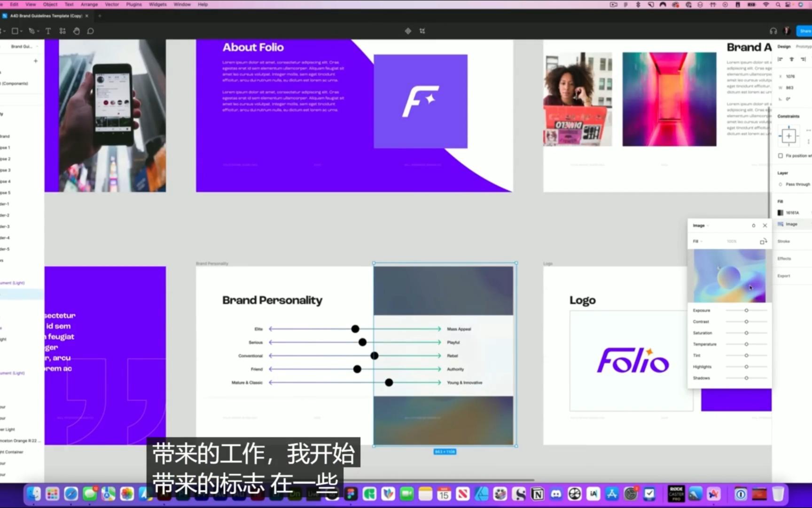Open Finder from the Dock
This screenshot has height=508, width=812.
pyautogui.click(x=34, y=494)
